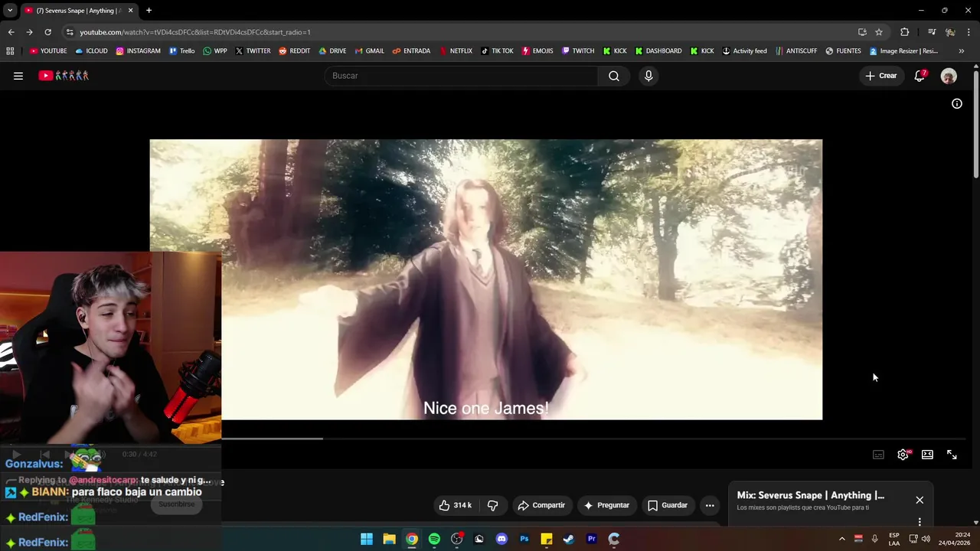Expand hidden bookmarks chevron

[962, 51]
